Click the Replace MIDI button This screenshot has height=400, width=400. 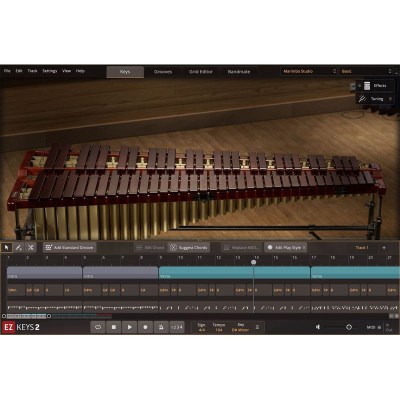pos(241,248)
